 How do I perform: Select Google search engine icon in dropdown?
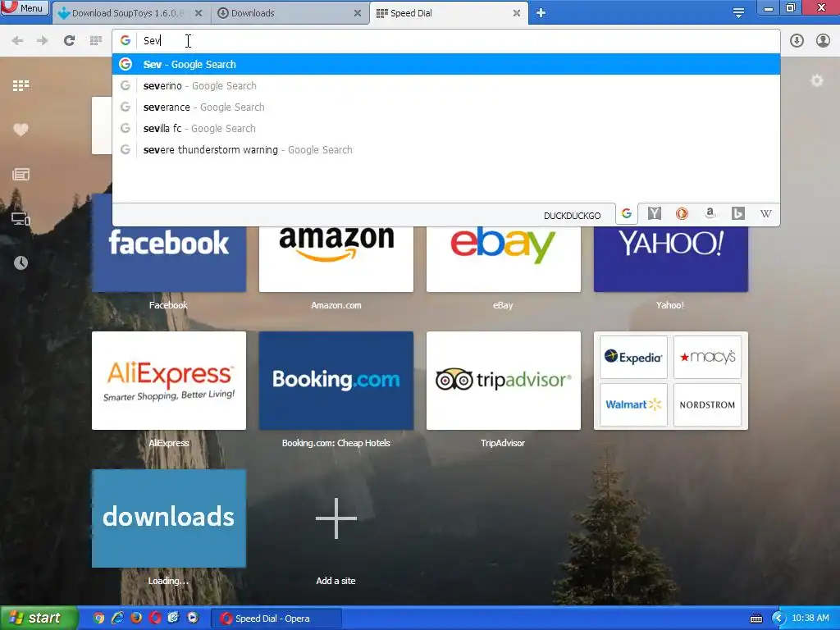click(626, 214)
